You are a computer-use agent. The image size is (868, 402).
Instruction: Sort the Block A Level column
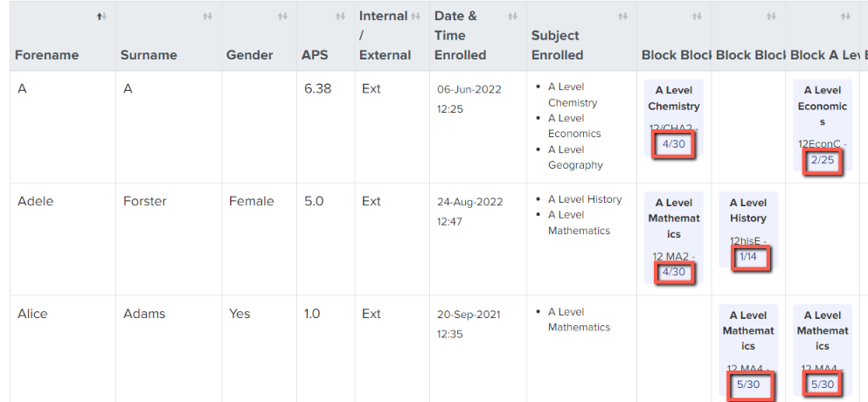[845, 17]
